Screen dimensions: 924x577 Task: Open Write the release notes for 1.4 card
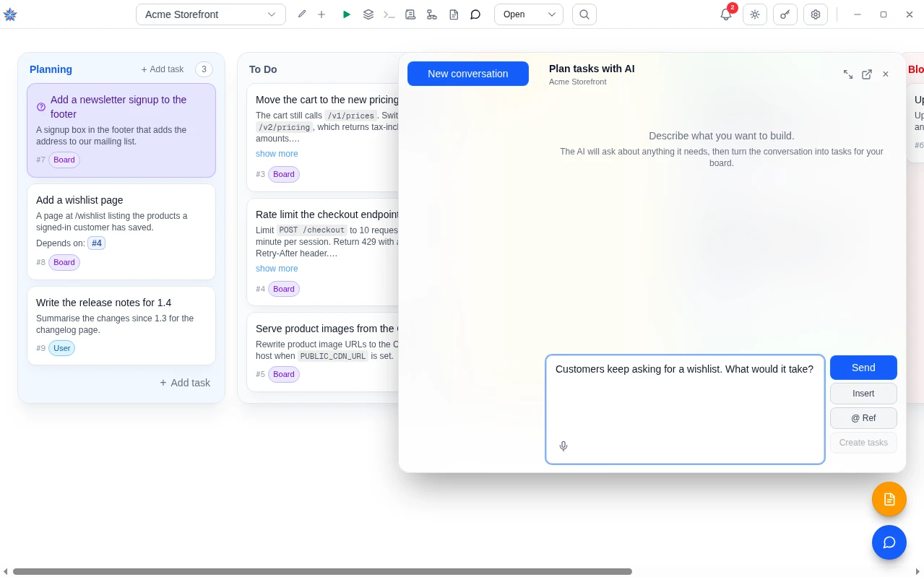click(121, 326)
